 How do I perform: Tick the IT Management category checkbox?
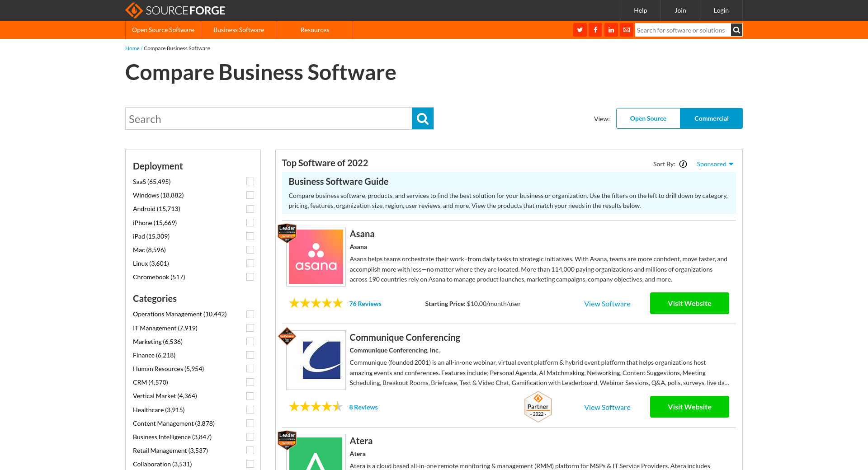tap(250, 328)
